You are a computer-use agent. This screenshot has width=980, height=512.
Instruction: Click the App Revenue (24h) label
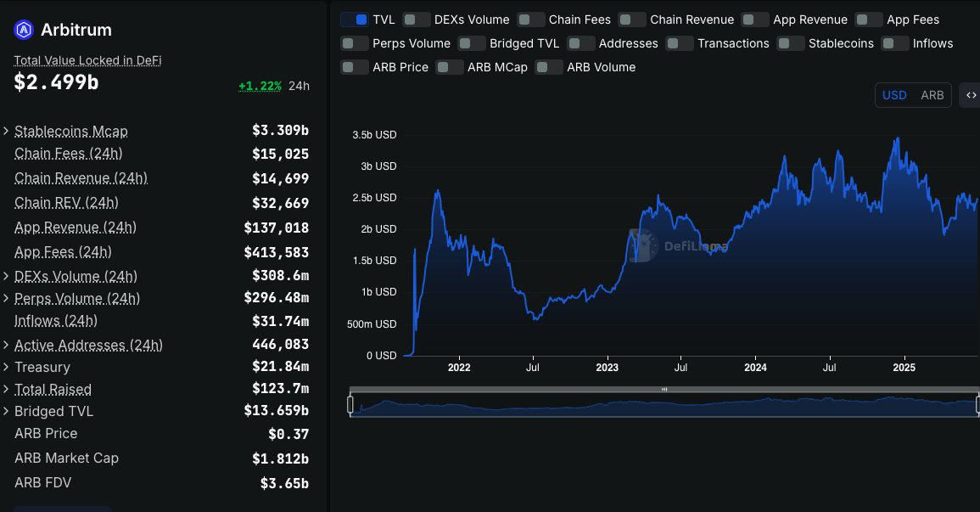coord(75,227)
